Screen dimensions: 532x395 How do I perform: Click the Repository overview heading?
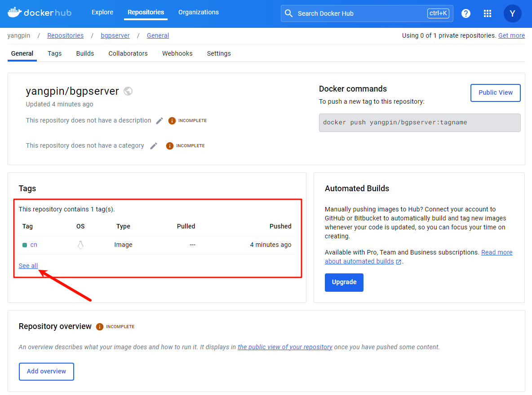click(55, 326)
